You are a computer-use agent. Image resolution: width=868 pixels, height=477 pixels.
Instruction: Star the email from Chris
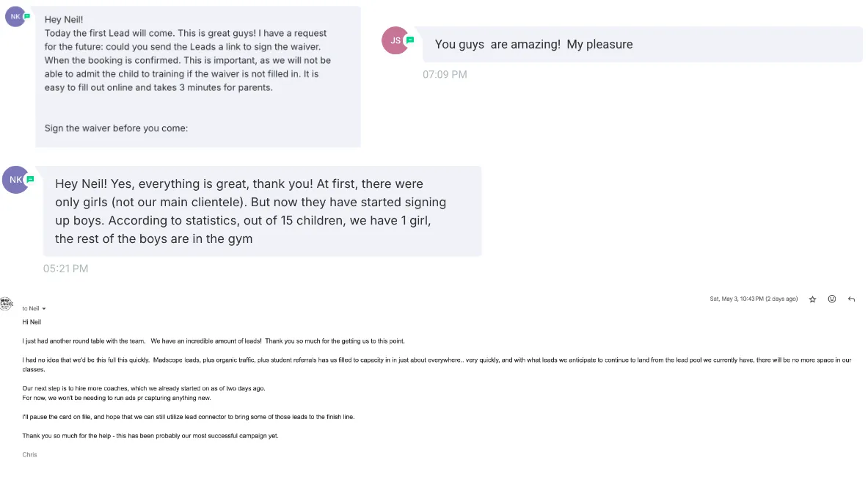812,299
